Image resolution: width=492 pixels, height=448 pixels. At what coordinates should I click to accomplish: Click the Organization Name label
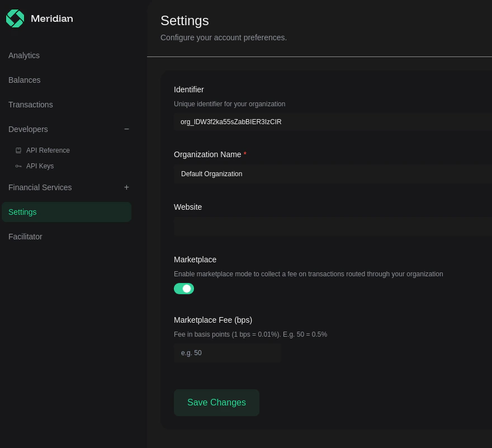click(x=207, y=154)
